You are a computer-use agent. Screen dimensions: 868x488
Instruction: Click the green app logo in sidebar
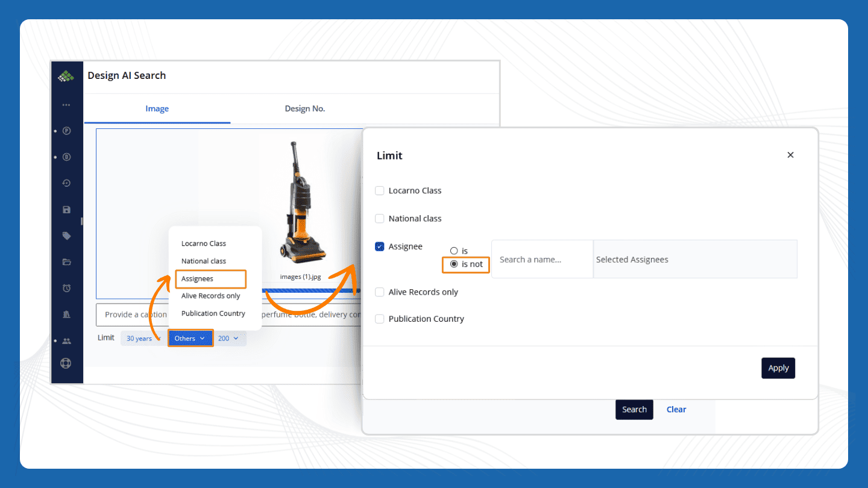pyautogui.click(x=66, y=77)
